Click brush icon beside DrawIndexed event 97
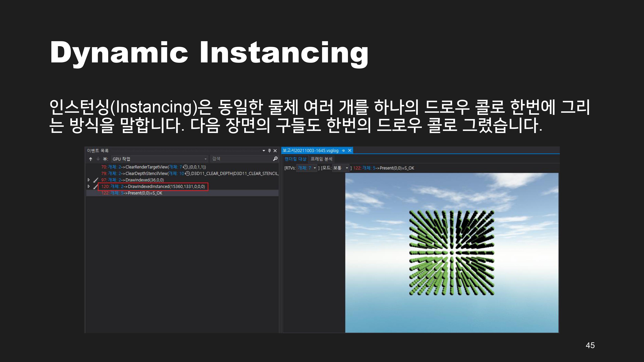This screenshot has height=362, width=644. [95, 180]
